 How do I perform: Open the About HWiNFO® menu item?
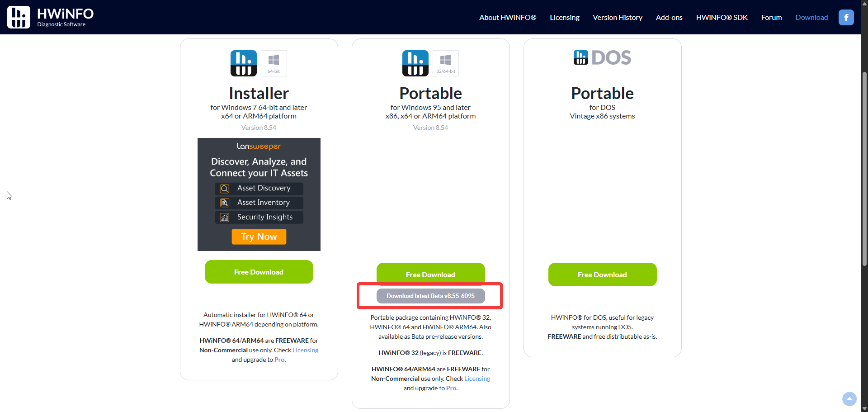[508, 17]
